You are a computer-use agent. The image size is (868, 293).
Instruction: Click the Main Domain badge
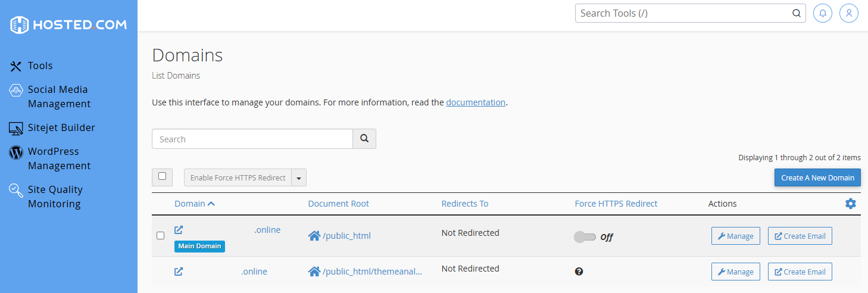pyautogui.click(x=199, y=246)
